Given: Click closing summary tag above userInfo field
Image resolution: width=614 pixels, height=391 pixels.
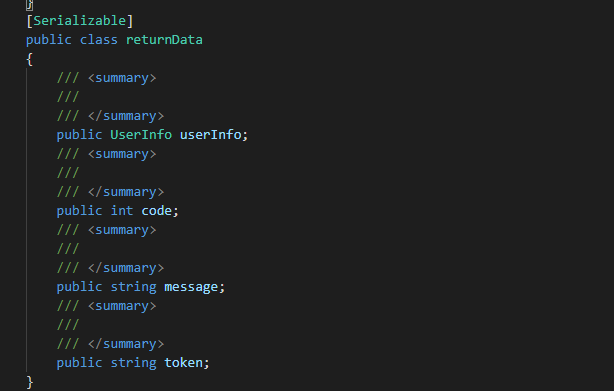Looking at the screenshot, I should [126, 116].
